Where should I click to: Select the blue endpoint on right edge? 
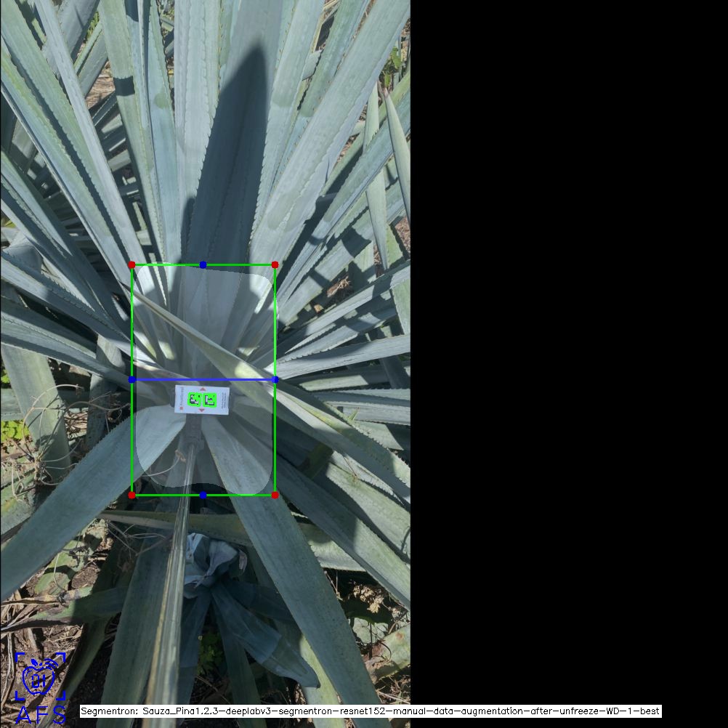[x=275, y=380]
